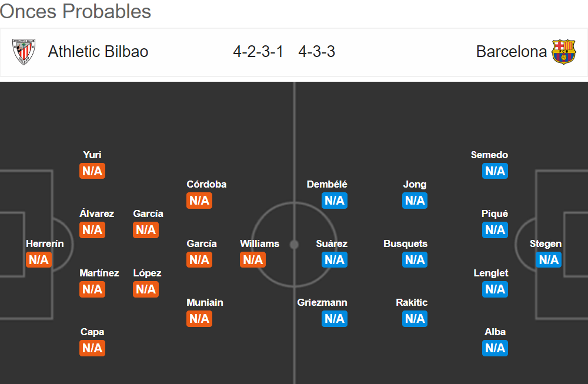588x384 pixels.
Task: Click Stegen's blue N/A badge
Action: click(549, 259)
